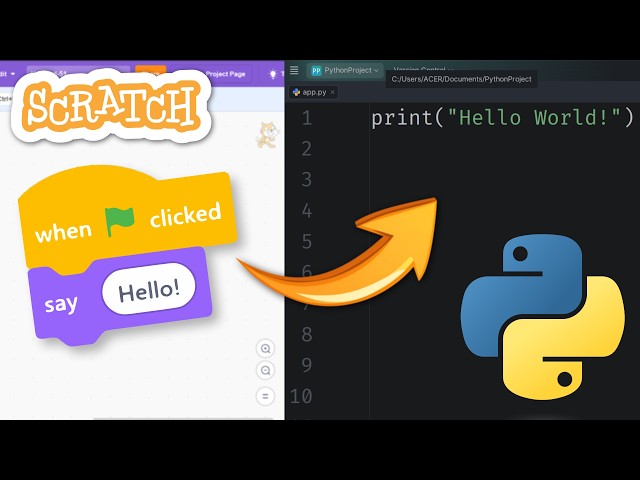
Task: Zoom out of the Scratch workspace
Action: [x=265, y=371]
